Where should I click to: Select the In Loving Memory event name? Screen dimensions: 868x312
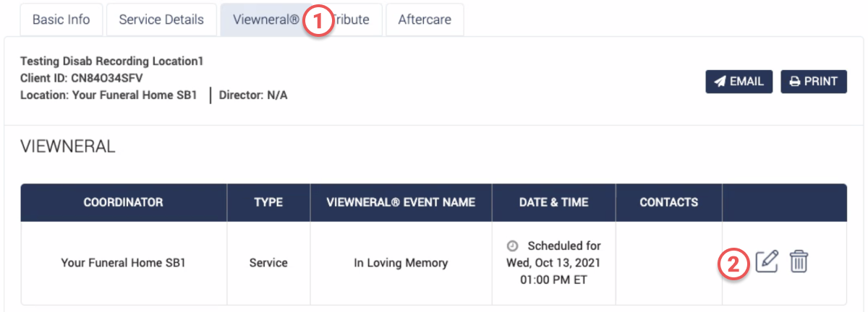401,263
